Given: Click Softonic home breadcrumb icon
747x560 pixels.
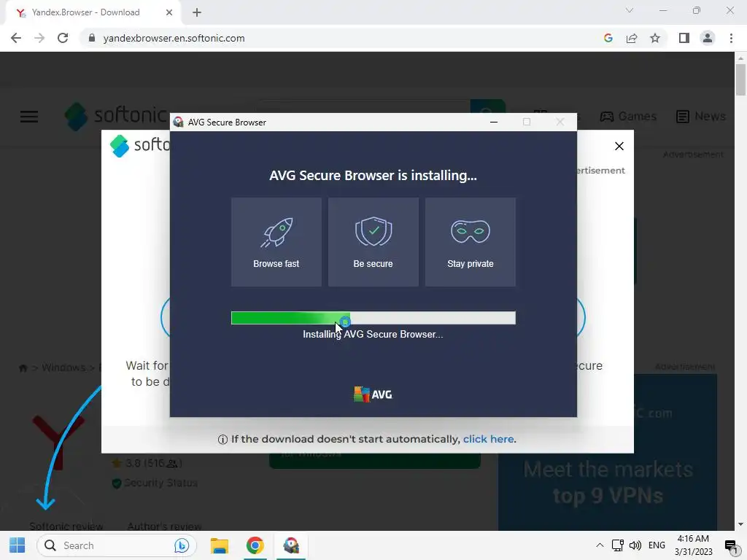Looking at the screenshot, I should [x=23, y=367].
